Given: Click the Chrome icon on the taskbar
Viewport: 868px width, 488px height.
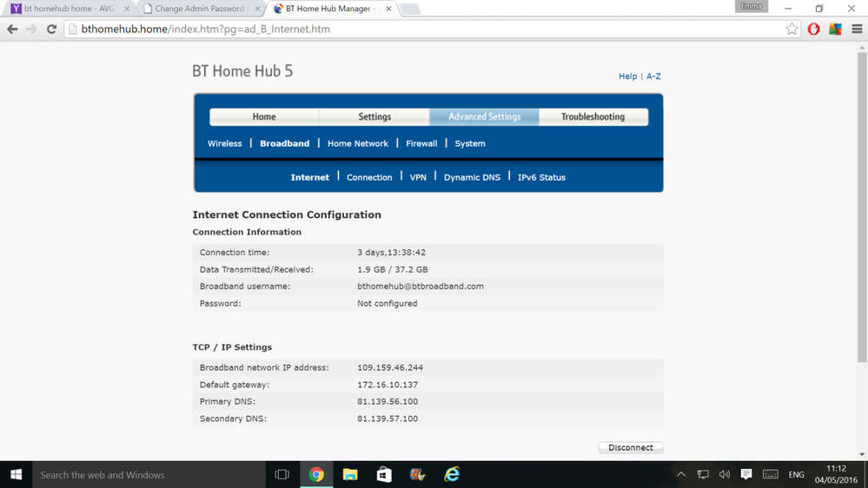Looking at the screenshot, I should (316, 475).
